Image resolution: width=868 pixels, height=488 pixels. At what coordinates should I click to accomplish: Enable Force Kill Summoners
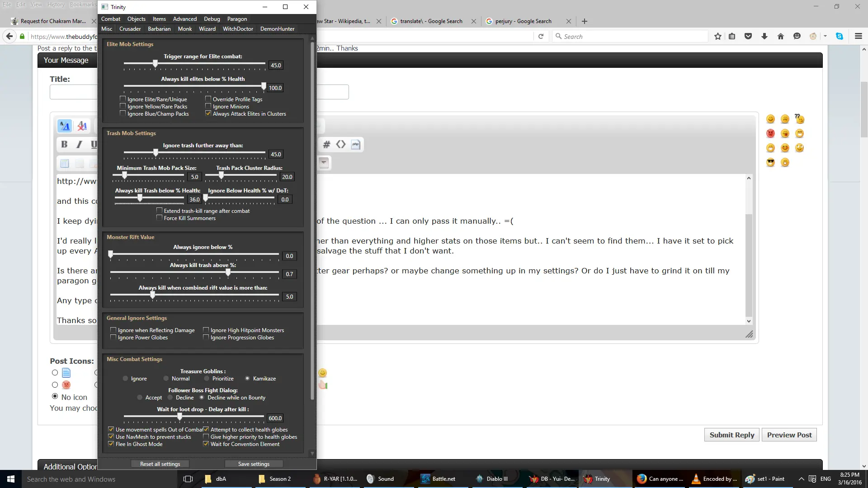[160, 218]
